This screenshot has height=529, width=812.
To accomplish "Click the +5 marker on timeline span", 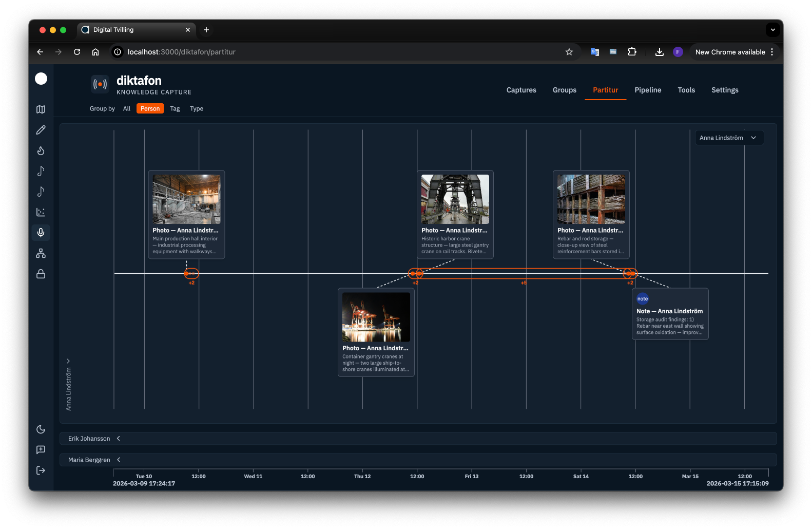I will click(524, 283).
